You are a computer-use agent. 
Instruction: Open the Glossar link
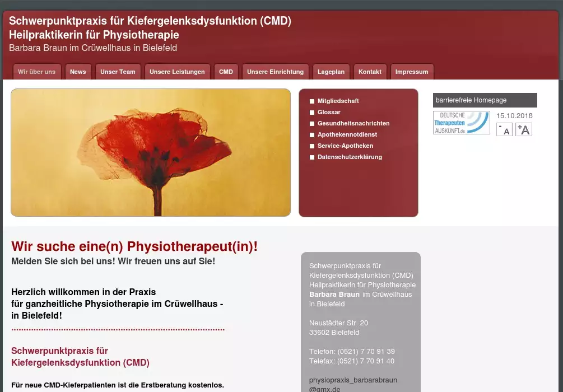coord(329,112)
